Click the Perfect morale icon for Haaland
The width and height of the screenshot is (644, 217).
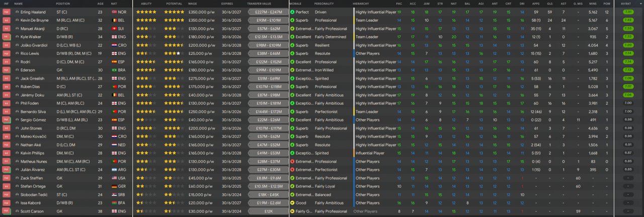292,12
